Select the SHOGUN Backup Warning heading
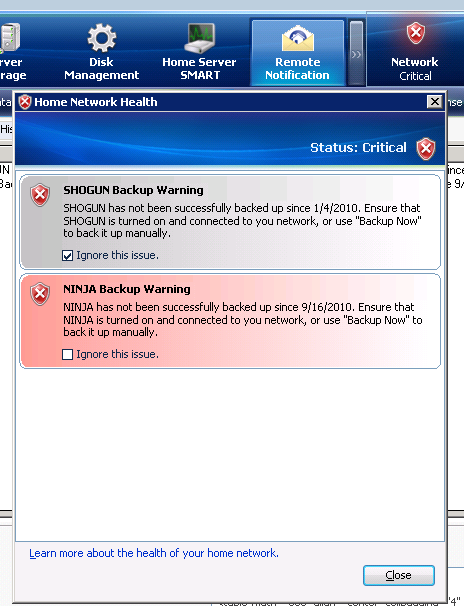 point(133,190)
